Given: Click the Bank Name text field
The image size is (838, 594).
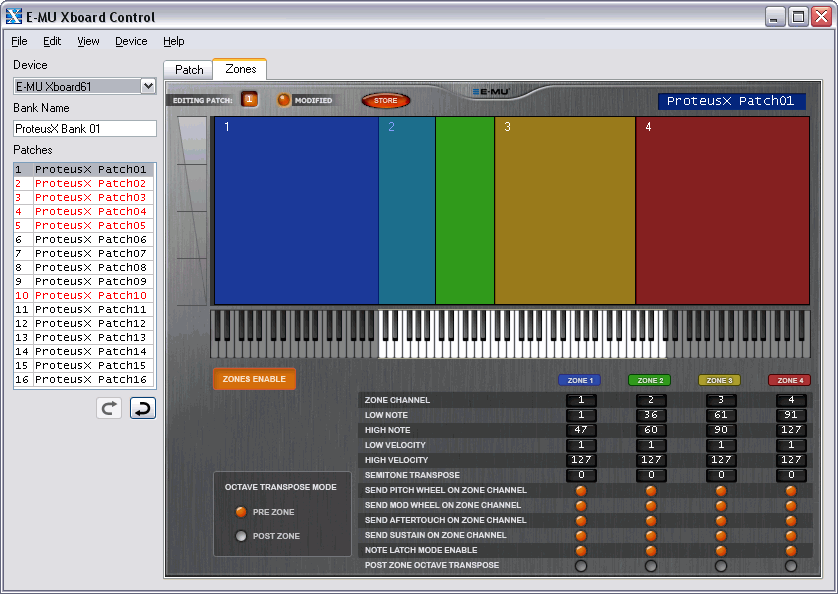Looking at the screenshot, I should coord(85,129).
